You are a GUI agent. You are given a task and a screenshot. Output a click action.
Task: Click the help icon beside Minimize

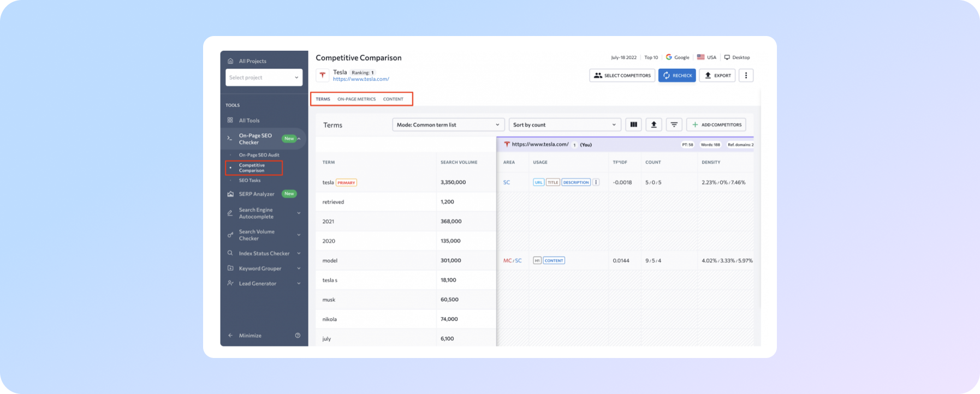click(x=298, y=336)
